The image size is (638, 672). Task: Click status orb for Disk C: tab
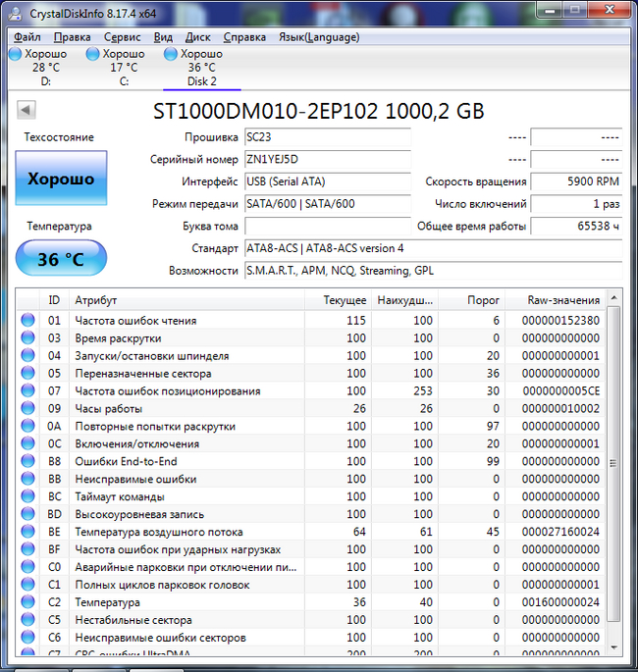[x=93, y=54]
